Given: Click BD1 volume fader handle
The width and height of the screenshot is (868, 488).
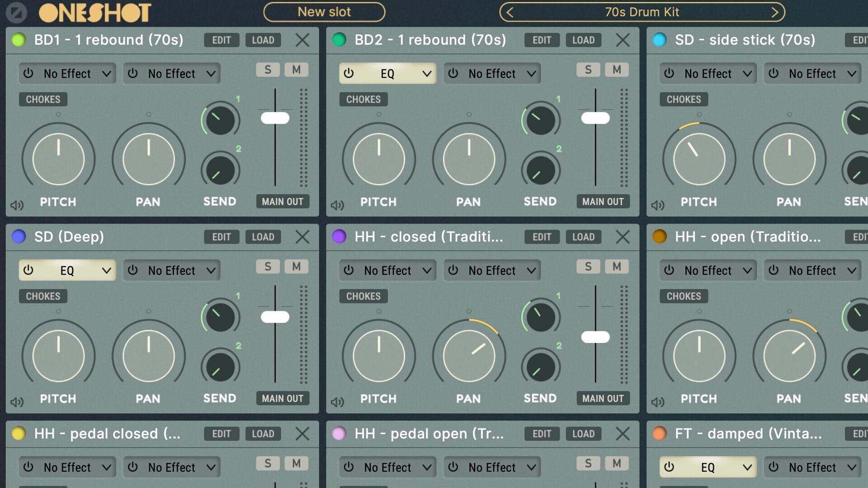Looking at the screenshot, I should click(x=275, y=118).
